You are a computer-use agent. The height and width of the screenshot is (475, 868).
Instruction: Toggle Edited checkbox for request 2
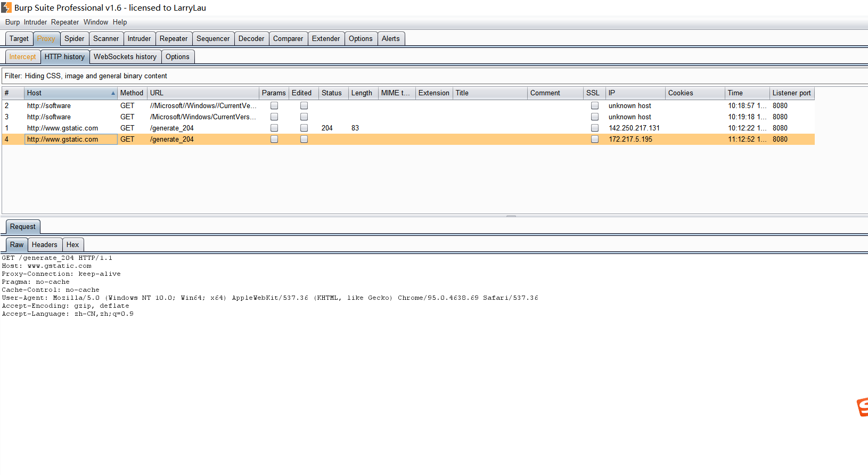click(x=304, y=105)
